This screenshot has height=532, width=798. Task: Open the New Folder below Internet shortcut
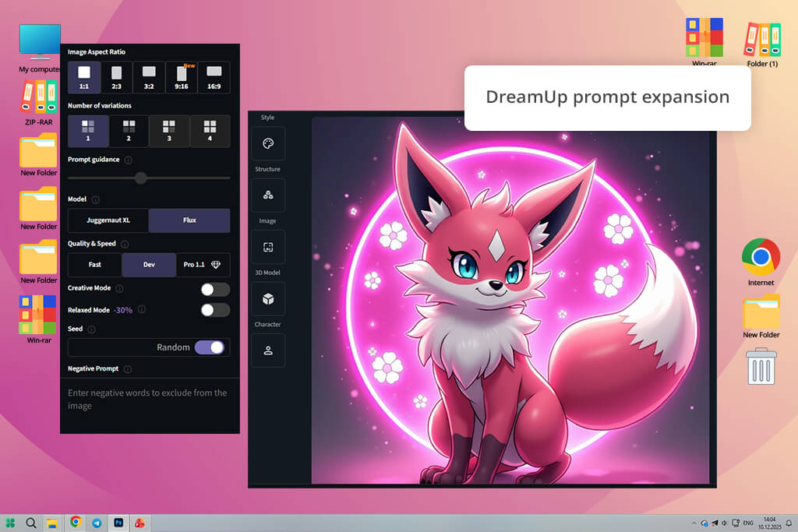click(x=761, y=316)
